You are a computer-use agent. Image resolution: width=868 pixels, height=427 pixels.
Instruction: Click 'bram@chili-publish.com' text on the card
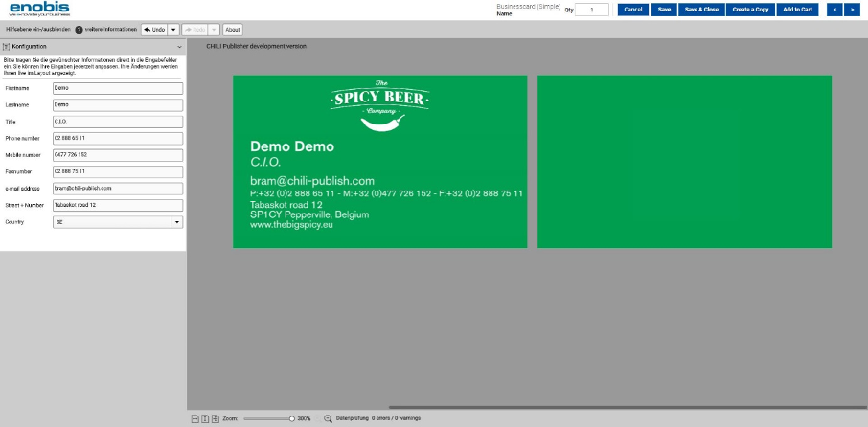click(x=312, y=181)
